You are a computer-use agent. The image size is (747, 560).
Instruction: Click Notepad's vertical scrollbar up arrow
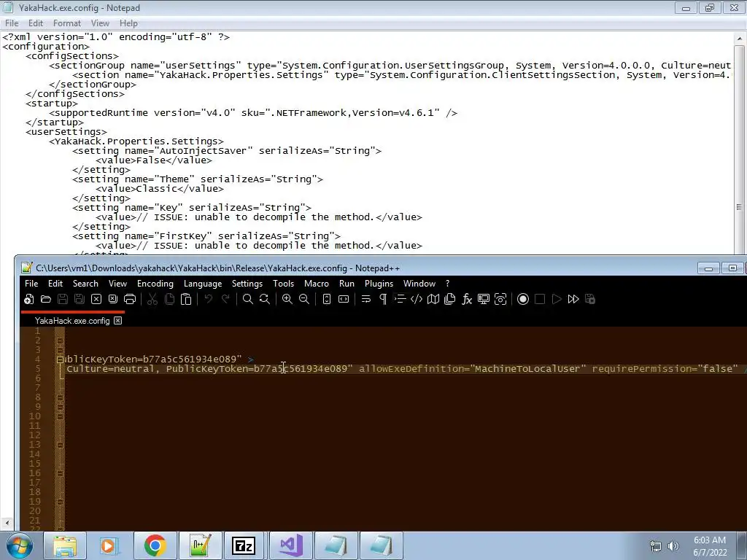[x=740, y=38]
